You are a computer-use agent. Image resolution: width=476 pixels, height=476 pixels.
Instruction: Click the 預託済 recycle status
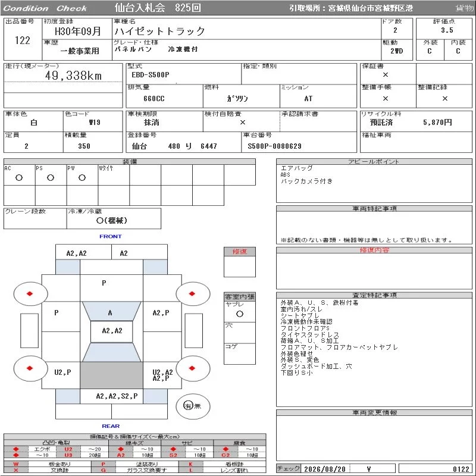(x=381, y=123)
